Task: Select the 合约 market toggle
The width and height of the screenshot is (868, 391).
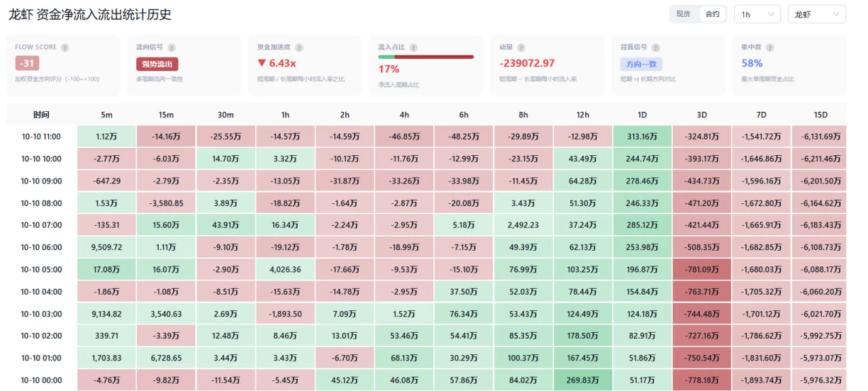Action: click(712, 14)
